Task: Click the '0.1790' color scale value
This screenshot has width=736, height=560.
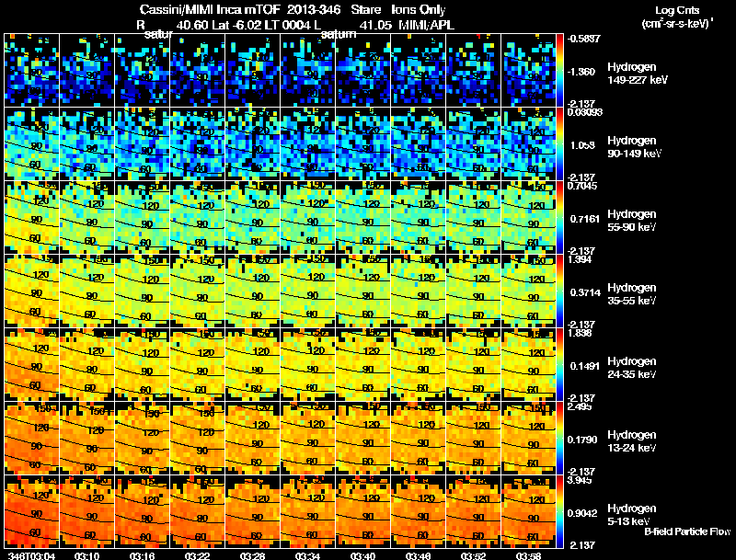Action: [x=582, y=440]
